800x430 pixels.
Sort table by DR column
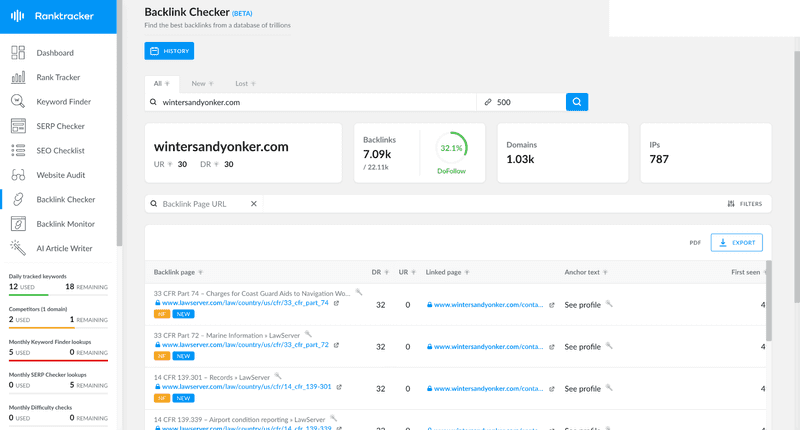tap(380, 272)
